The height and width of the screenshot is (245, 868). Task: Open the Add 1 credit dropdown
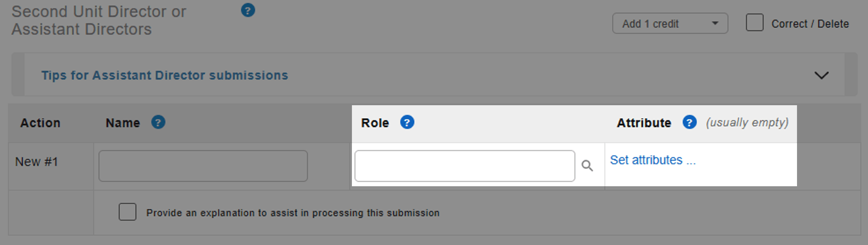670,24
